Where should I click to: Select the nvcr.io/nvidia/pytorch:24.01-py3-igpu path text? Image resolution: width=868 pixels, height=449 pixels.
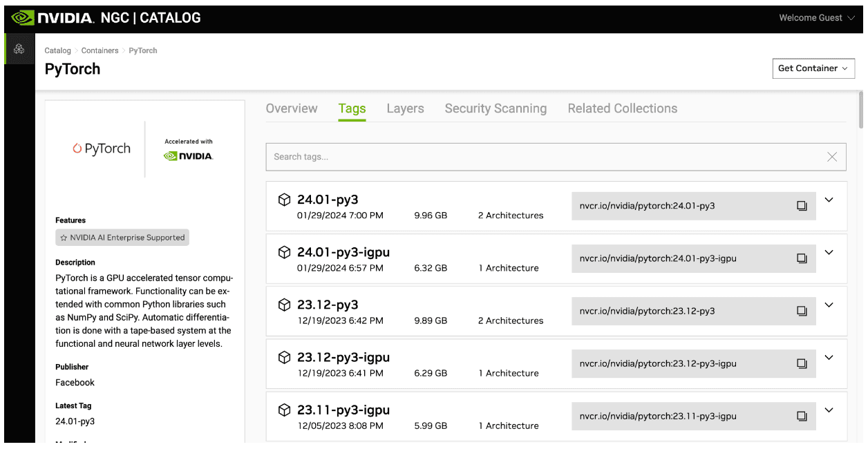tap(658, 258)
